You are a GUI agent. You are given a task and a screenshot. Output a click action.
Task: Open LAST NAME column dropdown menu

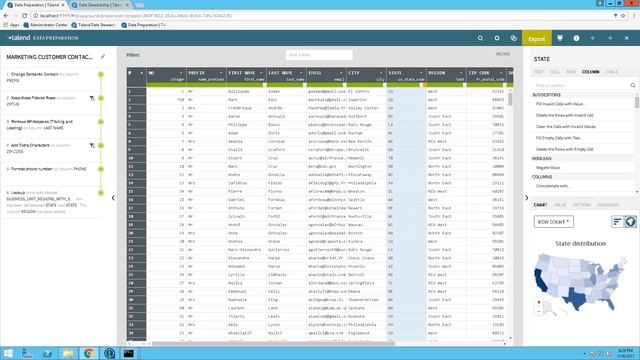pos(301,73)
